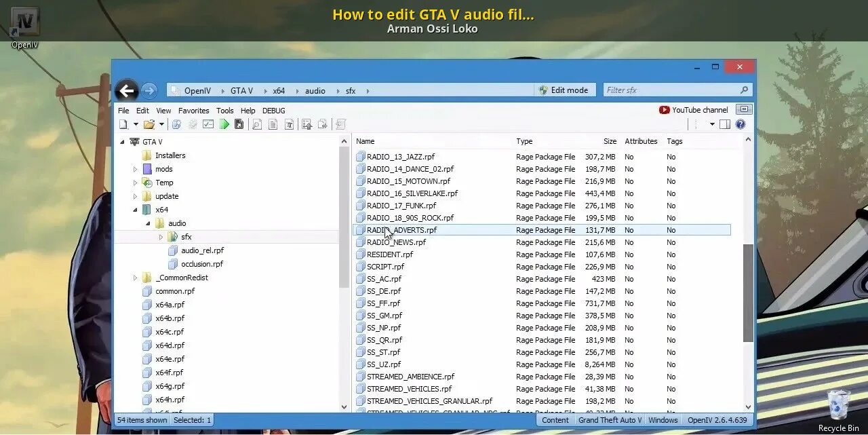868x435 pixels.
Task: Sort the file list by Size column
Action: pos(610,141)
